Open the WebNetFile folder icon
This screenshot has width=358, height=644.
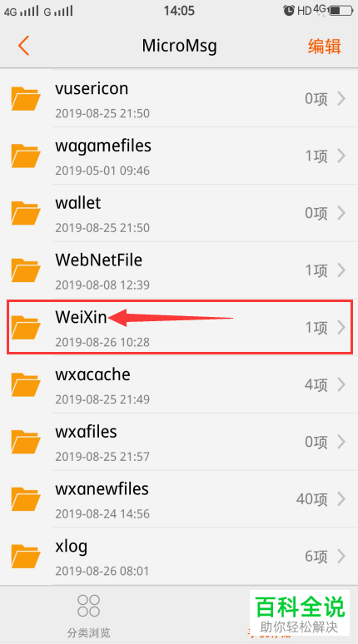coord(26,270)
